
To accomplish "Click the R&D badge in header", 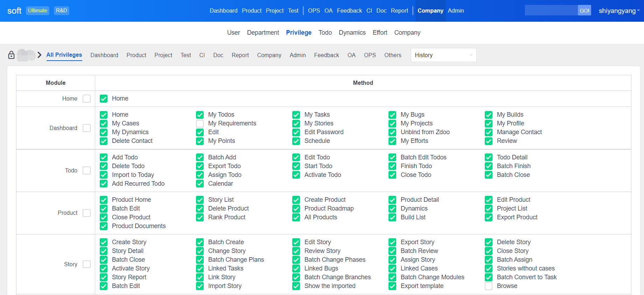I will [x=61, y=11].
